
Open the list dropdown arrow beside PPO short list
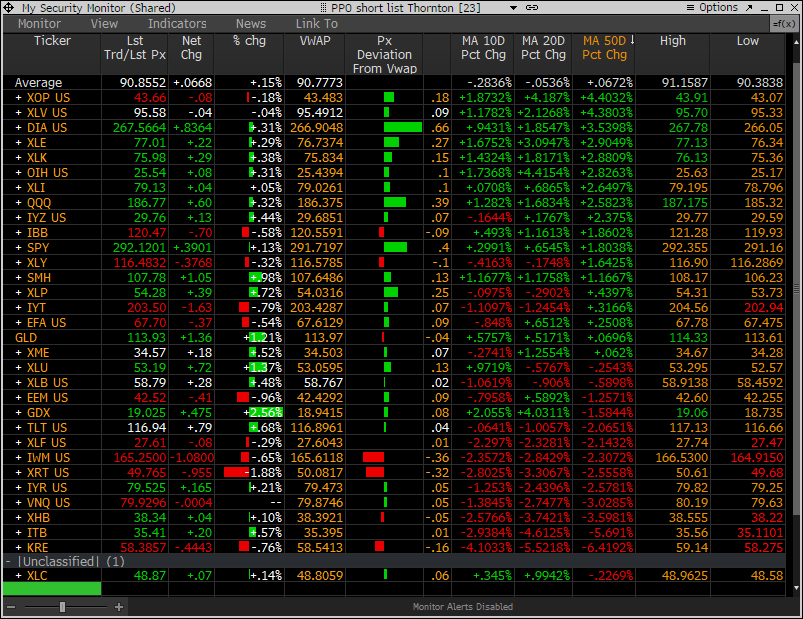513,8
